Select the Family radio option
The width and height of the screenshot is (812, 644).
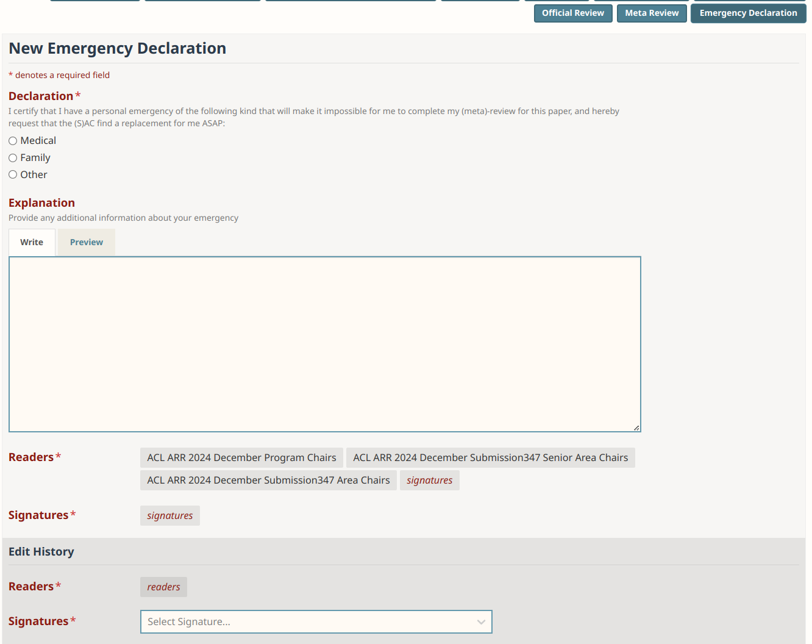tap(13, 158)
